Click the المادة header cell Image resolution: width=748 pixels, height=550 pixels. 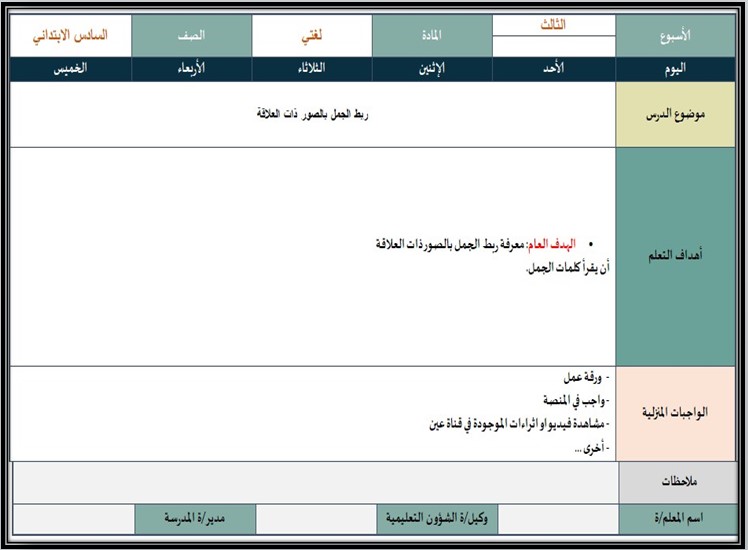tap(432, 36)
